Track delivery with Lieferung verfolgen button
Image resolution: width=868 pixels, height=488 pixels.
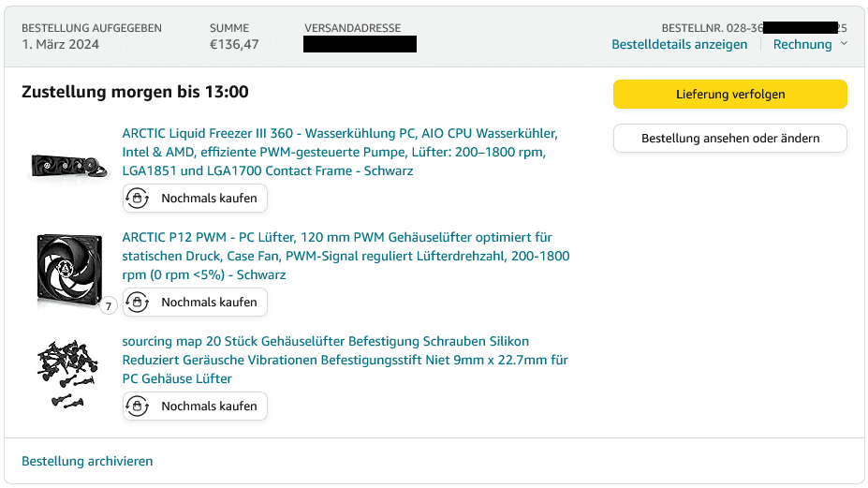click(x=730, y=95)
